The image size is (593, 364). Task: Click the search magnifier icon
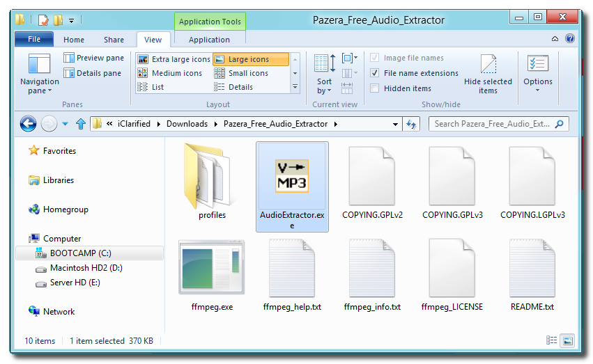click(560, 124)
